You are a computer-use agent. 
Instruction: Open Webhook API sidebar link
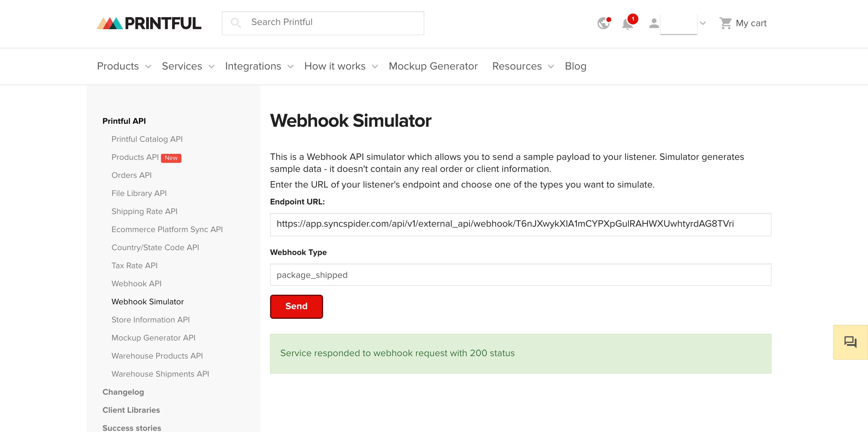[x=136, y=284]
